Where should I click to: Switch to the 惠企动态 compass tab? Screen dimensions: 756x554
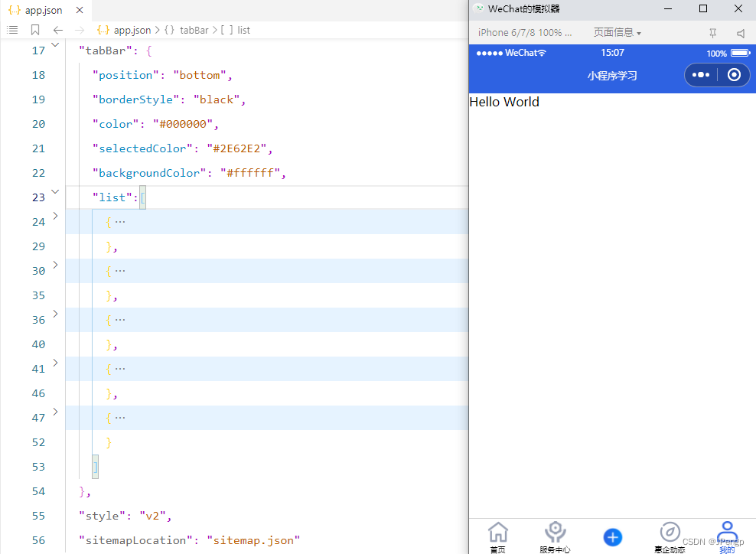pyautogui.click(x=670, y=537)
